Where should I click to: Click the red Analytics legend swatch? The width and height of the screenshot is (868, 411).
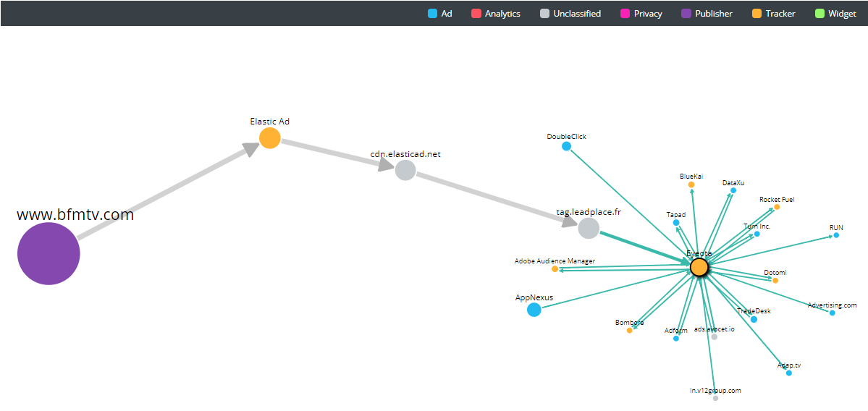click(476, 14)
